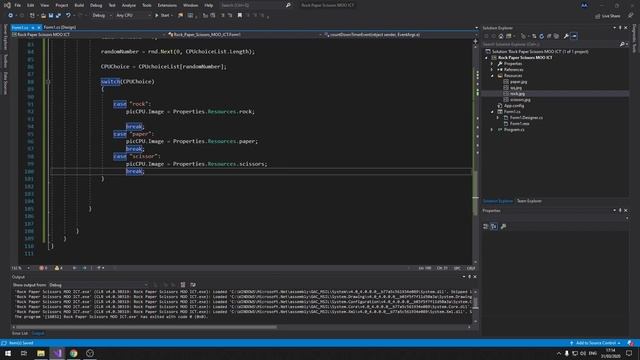Image resolution: width=640 pixels, height=360 pixels.
Task: Expand Form1.Designer.cs node
Action: [x=498, y=118]
